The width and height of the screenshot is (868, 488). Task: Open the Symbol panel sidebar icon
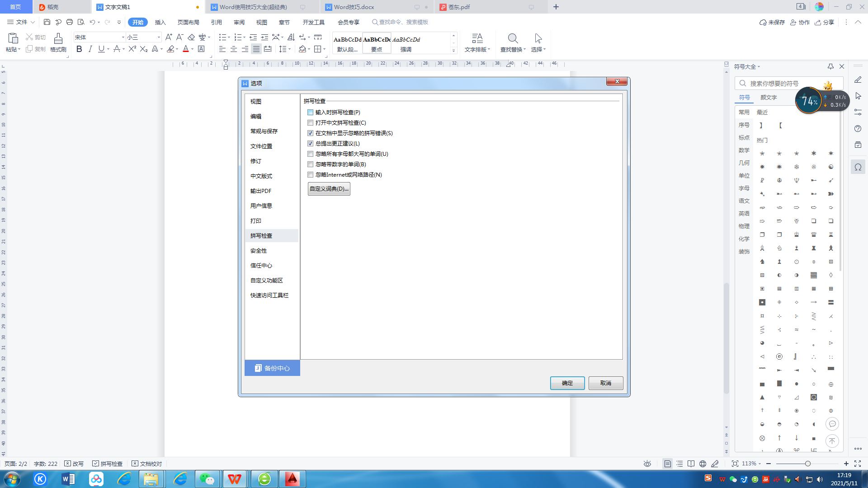click(858, 167)
